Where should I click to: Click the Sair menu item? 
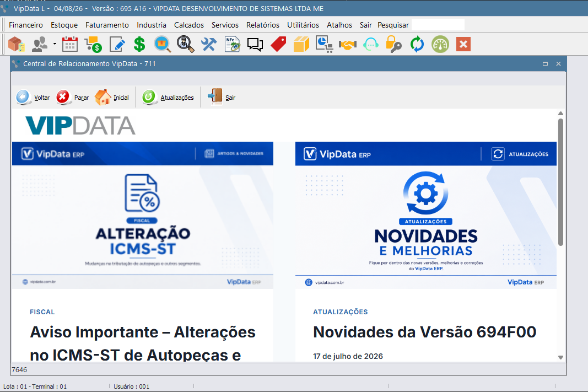point(365,25)
